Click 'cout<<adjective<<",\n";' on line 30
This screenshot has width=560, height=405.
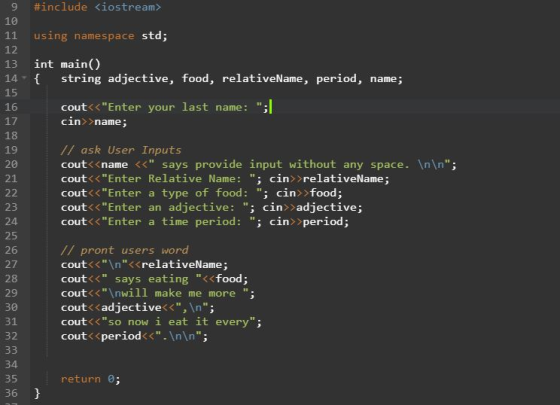(x=138, y=307)
